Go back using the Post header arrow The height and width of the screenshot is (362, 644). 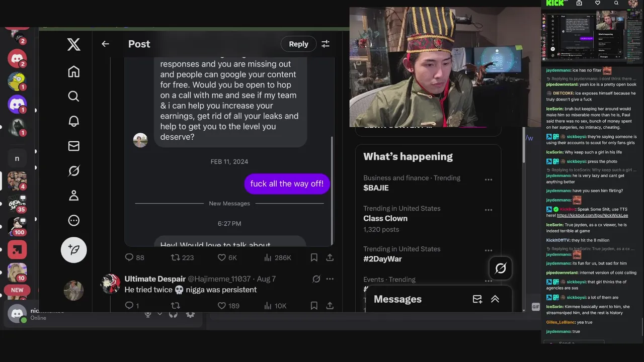105,44
